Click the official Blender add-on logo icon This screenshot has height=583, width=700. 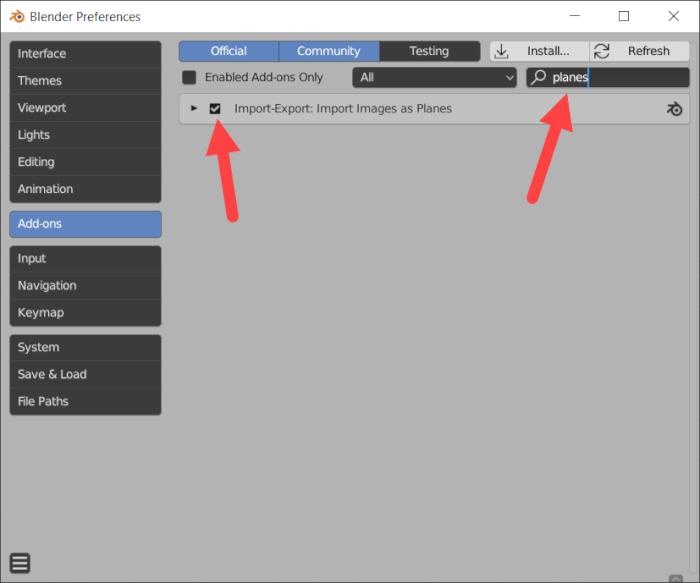point(674,109)
